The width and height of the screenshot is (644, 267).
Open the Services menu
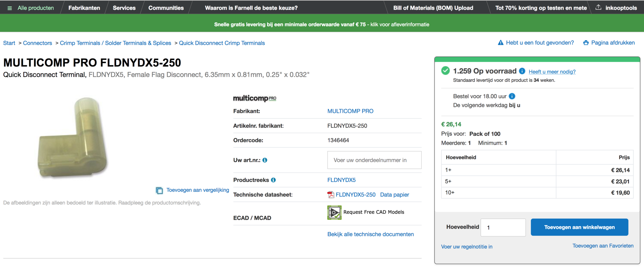pyautogui.click(x=124, y=8)
